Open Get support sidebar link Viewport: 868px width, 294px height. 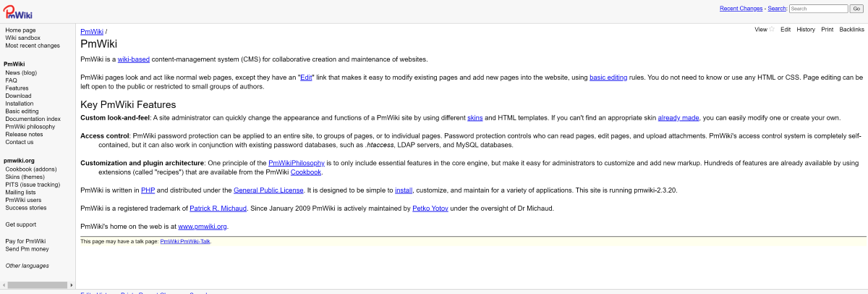(20, 224)
